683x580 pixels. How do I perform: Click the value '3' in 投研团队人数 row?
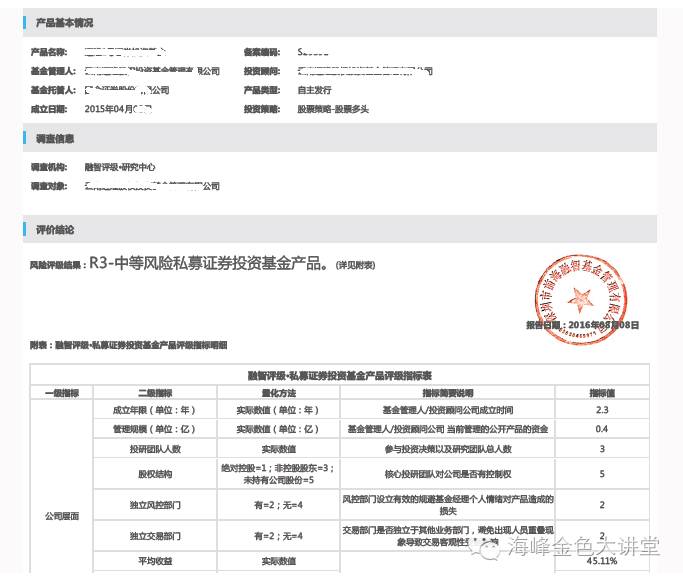pos(602,449)
